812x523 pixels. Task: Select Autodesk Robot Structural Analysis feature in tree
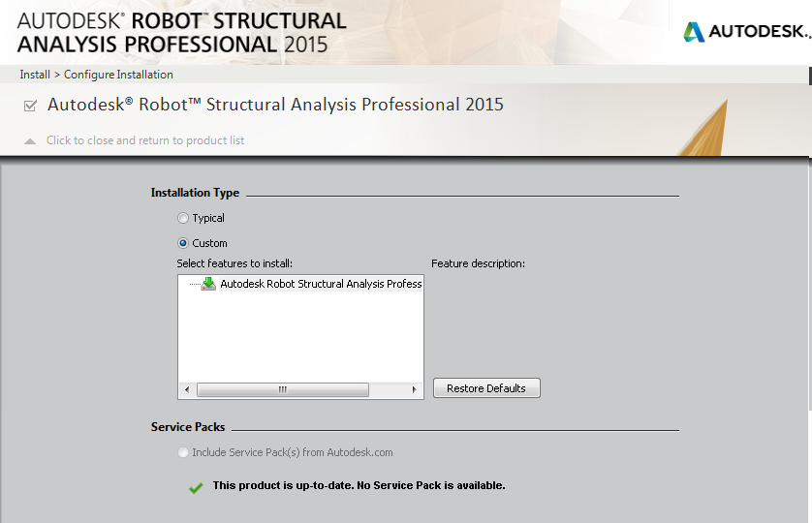point(321,284)
